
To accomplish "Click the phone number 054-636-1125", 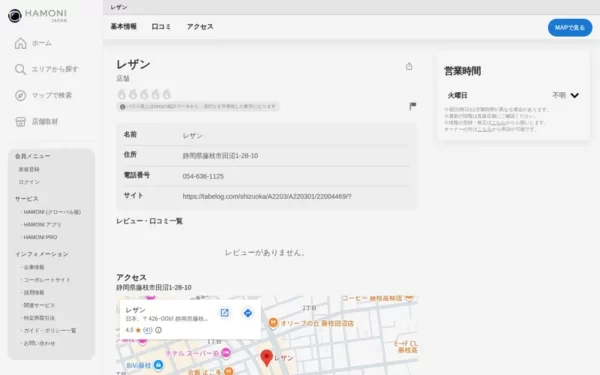I will click(203, 176).
